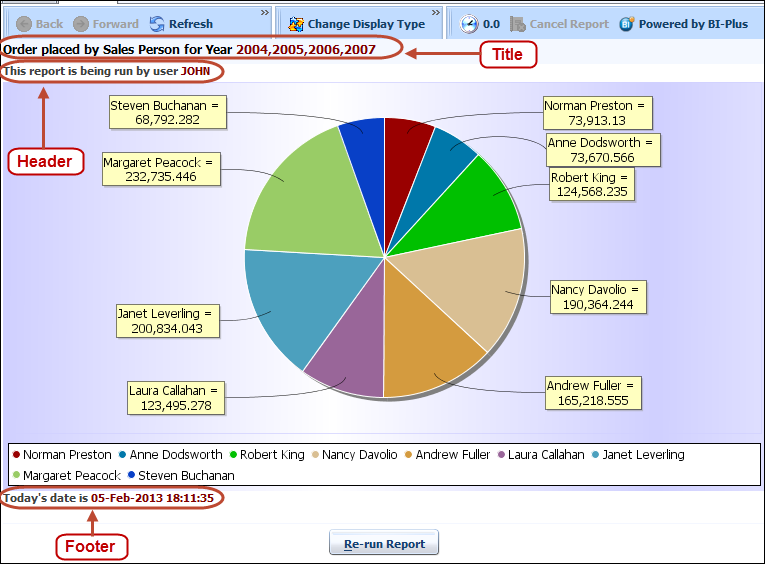Click the Change Display Type chart icon
The height and width of the screenshot is (564, 765).
point(296,24)
